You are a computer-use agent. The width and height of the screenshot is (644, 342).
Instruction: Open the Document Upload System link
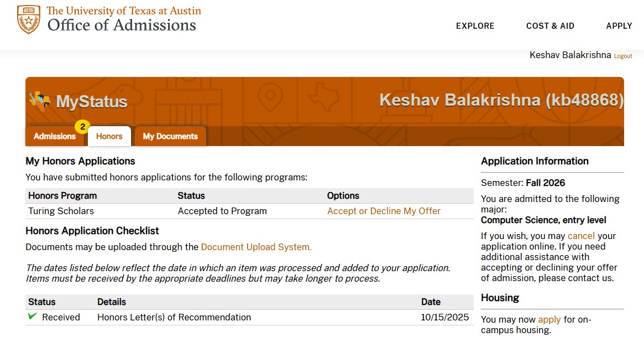click(x=256, y=247)
